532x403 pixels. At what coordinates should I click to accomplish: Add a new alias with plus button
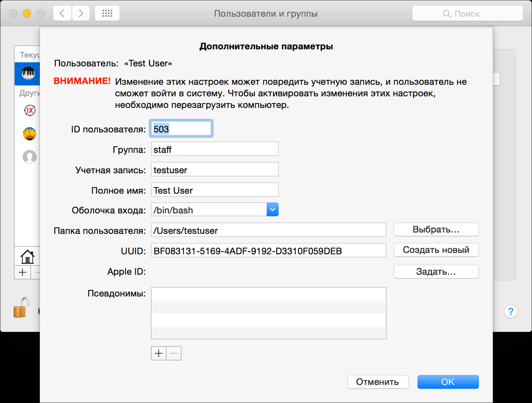[159, 353]
